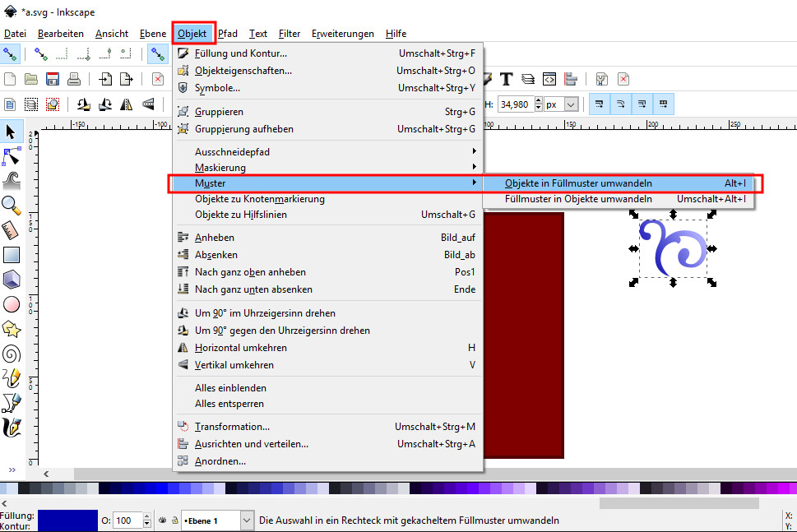Open the XML editor icon
Screen dimensions: 797x532
click(549, 79)
